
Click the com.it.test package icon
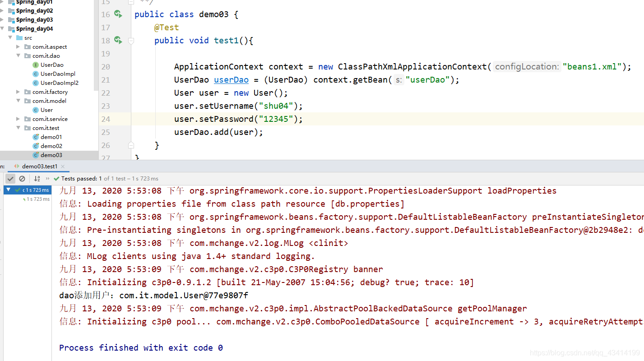[x=28, y=128]
